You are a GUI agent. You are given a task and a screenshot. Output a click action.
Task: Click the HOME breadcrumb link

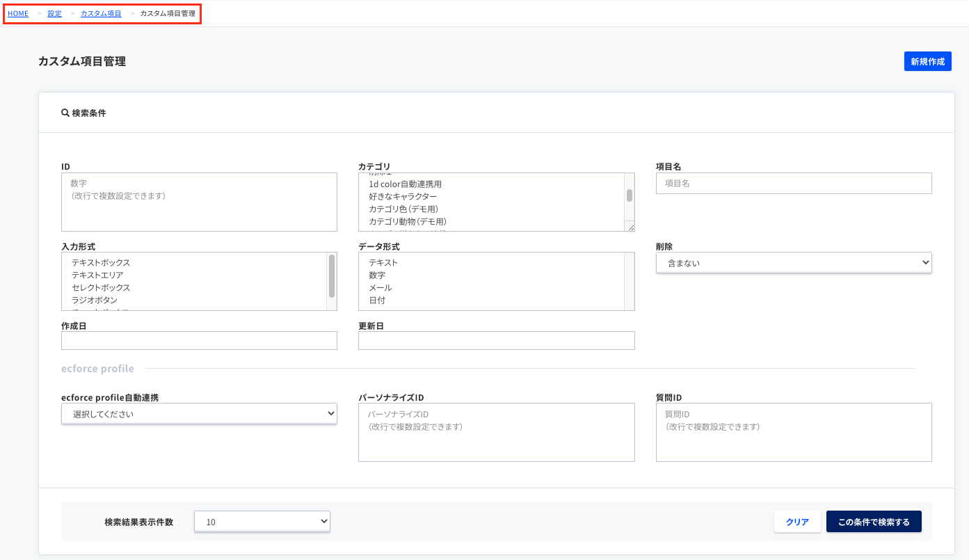[x=18, y=13]
